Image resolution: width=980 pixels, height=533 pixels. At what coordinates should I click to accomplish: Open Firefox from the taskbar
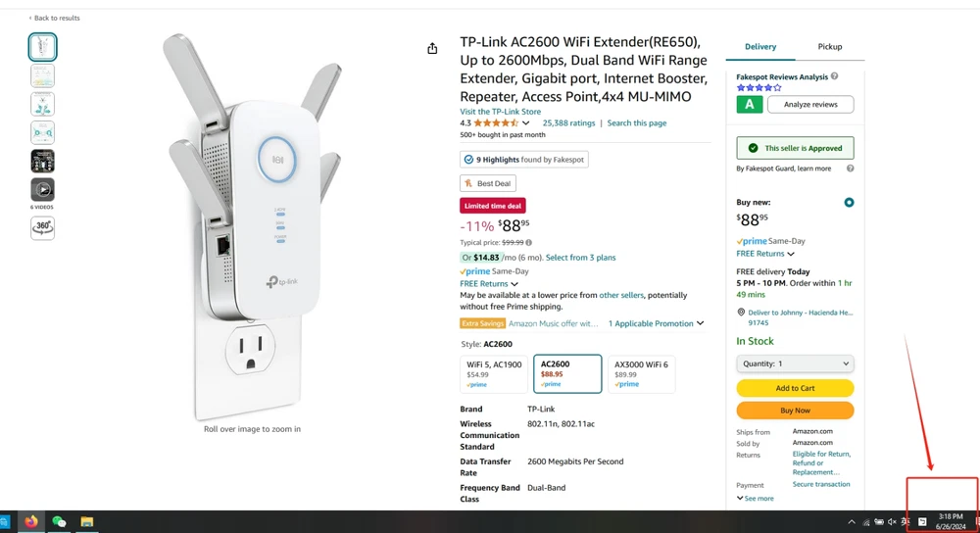[30, 522]
